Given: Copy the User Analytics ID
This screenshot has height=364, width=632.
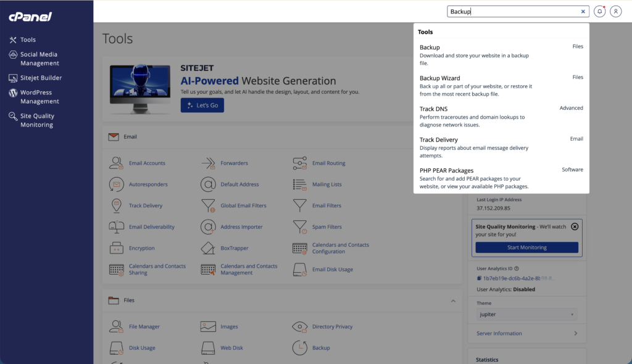Looking at the screenshot, I should click(479, 278).
